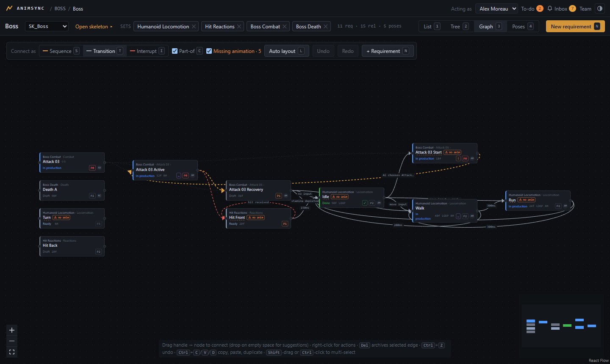Click the P0 priority badge on Attack 03 Active
This screenshot has width=610, height=364.
pos(186,176)
